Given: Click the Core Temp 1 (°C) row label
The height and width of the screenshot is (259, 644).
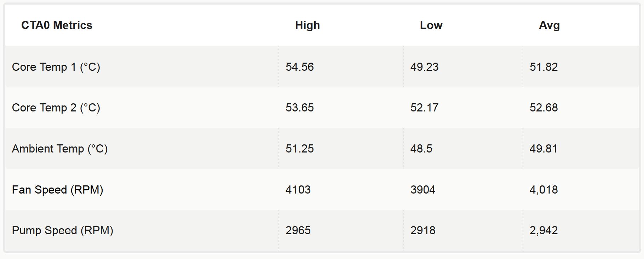Looking at the screenshot, I should (56, 67).
